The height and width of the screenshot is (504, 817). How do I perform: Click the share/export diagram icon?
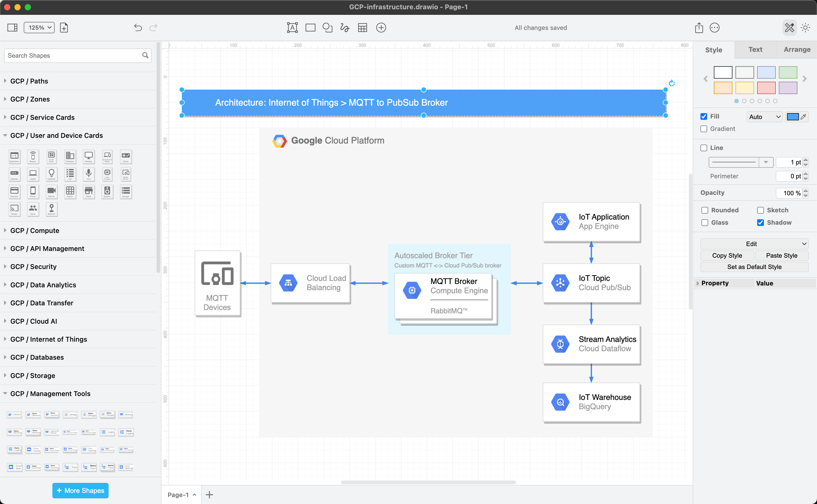point(699,27)
